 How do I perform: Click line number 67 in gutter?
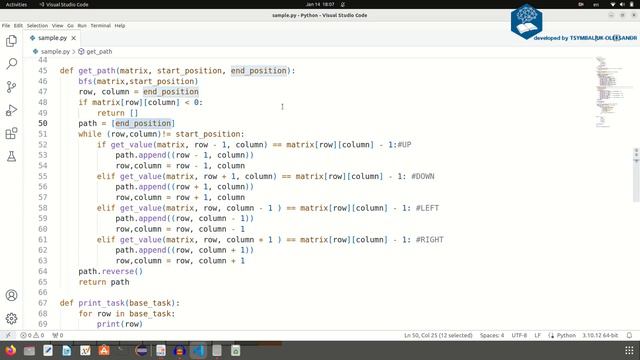(43, 303)
